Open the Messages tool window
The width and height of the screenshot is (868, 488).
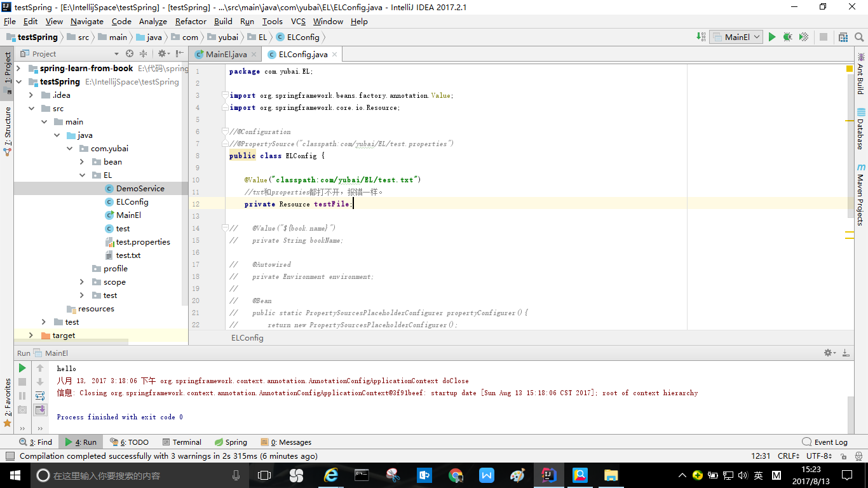286,442
